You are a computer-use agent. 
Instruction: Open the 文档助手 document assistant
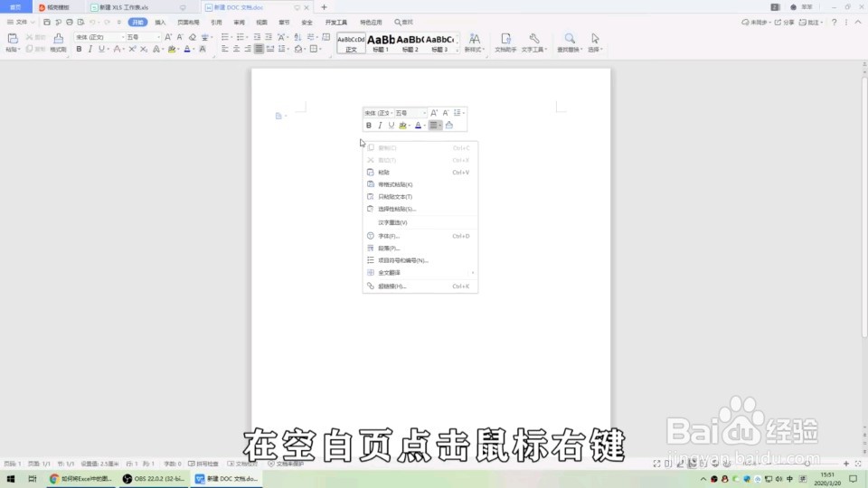[505, 42]
